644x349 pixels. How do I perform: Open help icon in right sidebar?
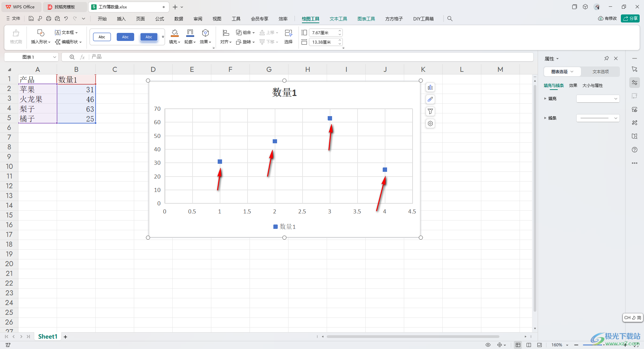[635, 150]
